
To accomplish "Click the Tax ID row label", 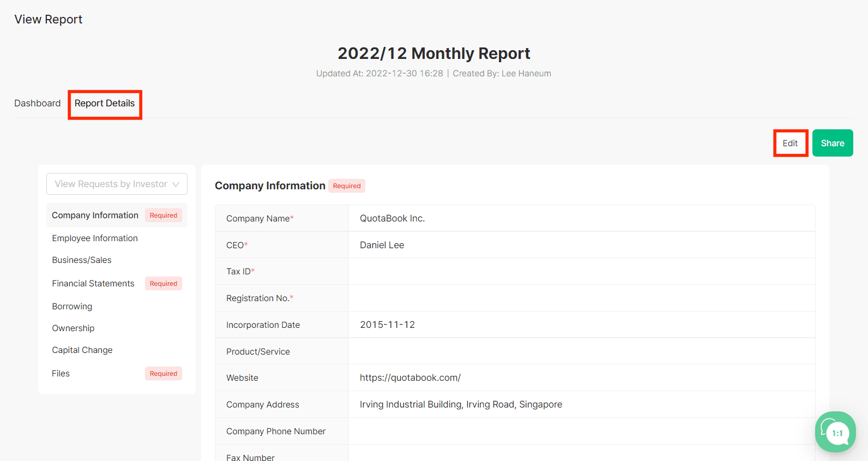I will point(240,272).
